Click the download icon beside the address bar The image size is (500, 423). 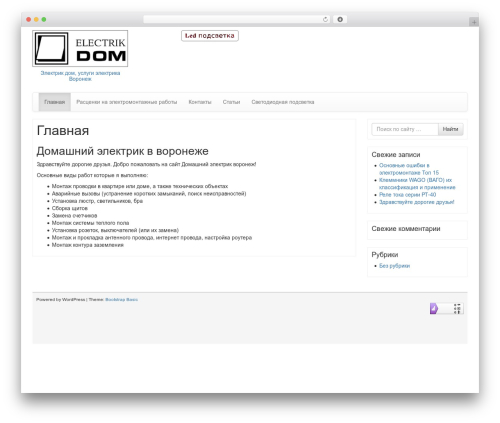click(340, 19)
